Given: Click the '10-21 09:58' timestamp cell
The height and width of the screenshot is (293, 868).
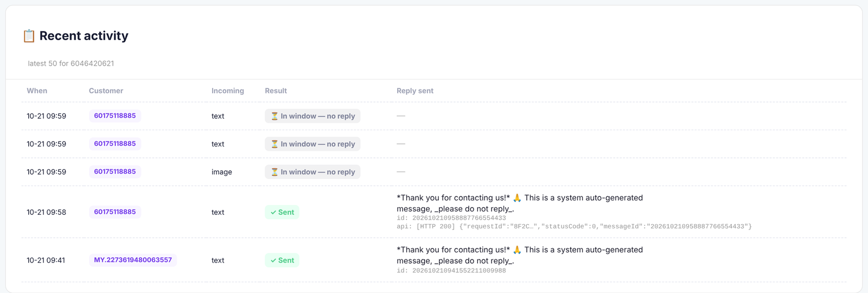Looking at the screenshot, I should [x=46, y=212].
